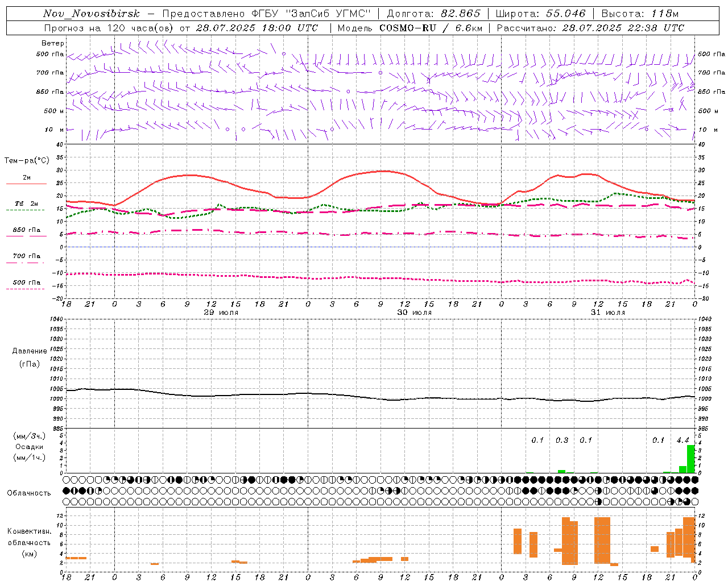Click the 4.4 precipitation amount value
728x582 pixels.
pos(682,440)
